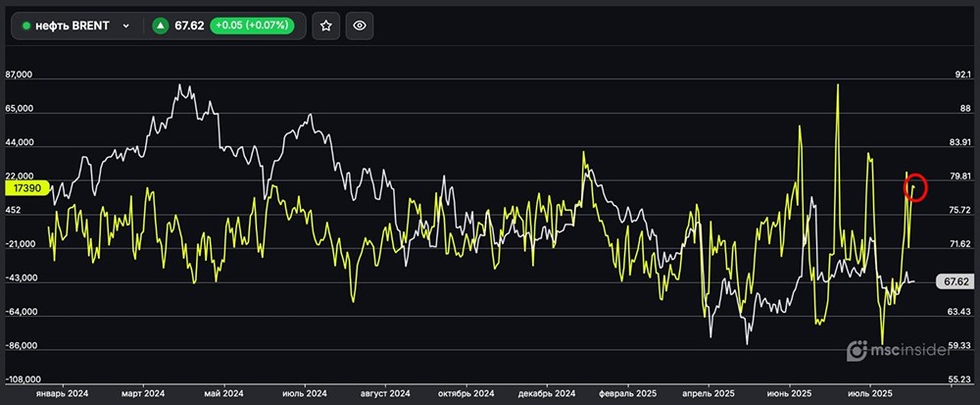Expand the нефть BRENT instrument dropdown chevron

pyautogui.click(x=125, y=26)
